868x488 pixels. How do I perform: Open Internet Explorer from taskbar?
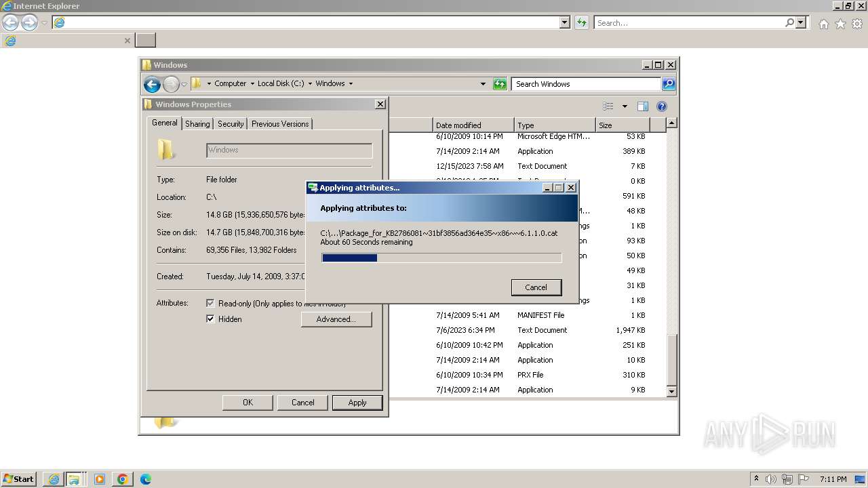[x=53, y=479]
